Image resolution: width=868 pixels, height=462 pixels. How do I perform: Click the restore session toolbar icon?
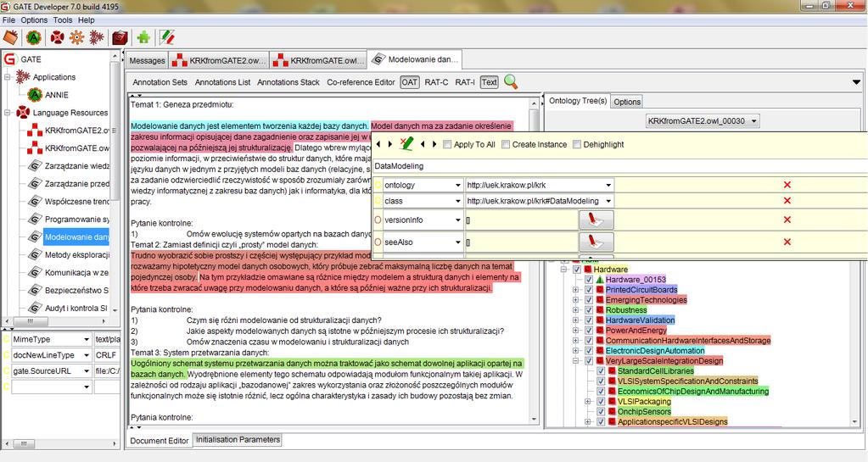click(10, 37)
